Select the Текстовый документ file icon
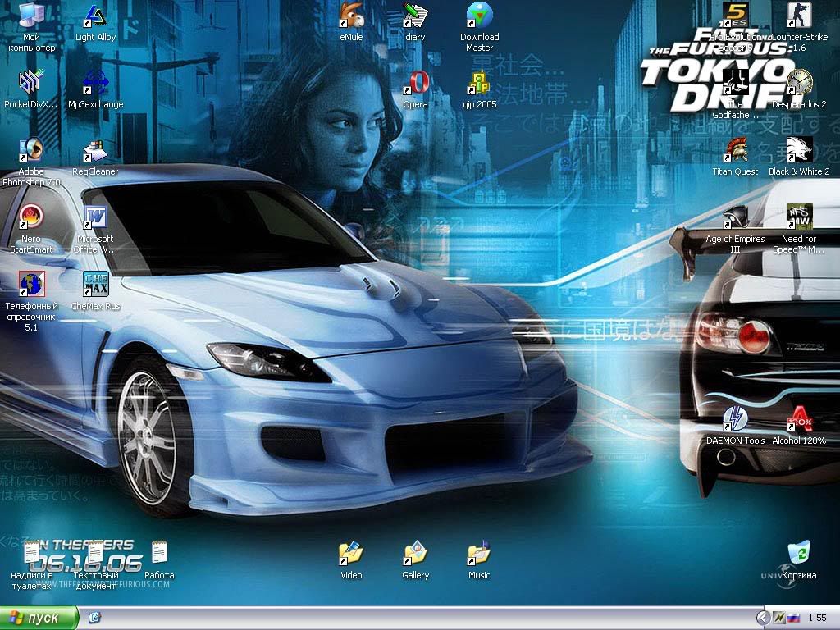Screen dimensions: 840x630 [x=95, y=554]
